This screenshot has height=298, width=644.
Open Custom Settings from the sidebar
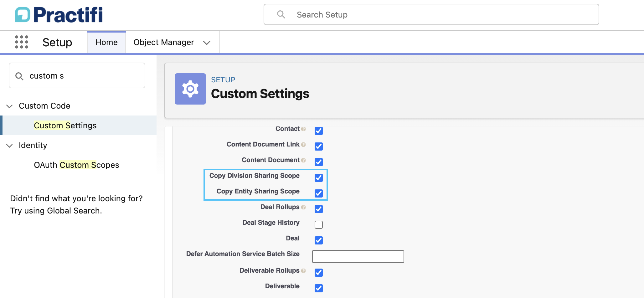(65, 126)
